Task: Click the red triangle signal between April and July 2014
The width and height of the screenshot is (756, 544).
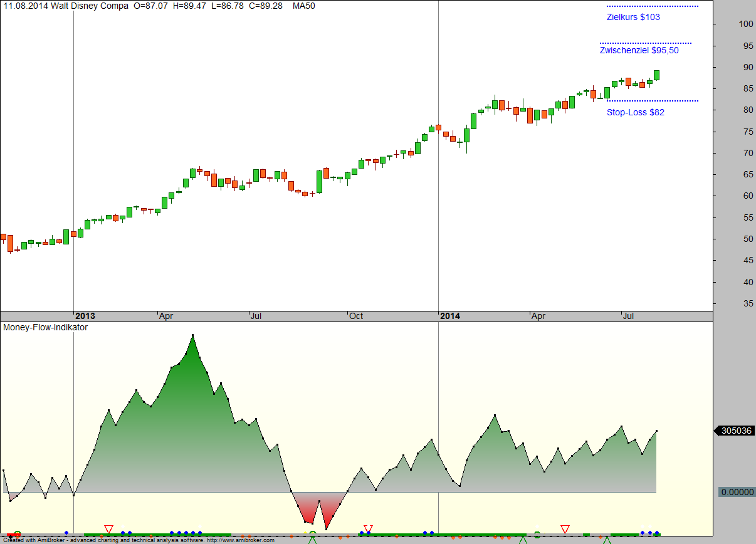Action: [x=565, y=530]
